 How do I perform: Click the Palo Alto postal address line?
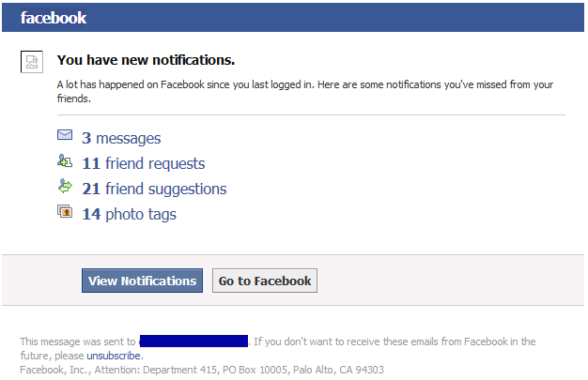coord(202,370)
